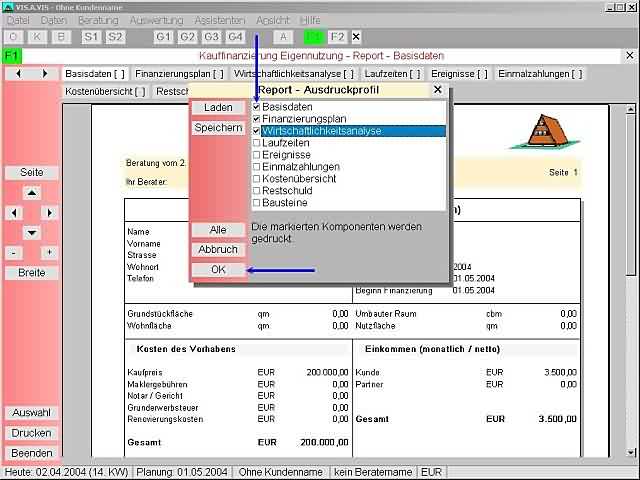The height and width of the screenshot is (480, 640).
Task: Click the O toolbar button
Action: click(x=13, y=37)
